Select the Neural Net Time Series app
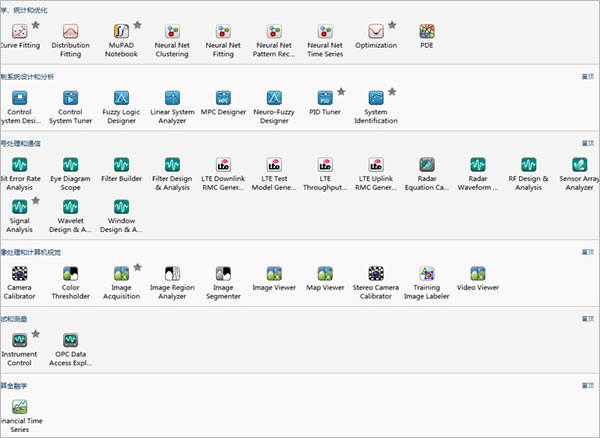 325,30
